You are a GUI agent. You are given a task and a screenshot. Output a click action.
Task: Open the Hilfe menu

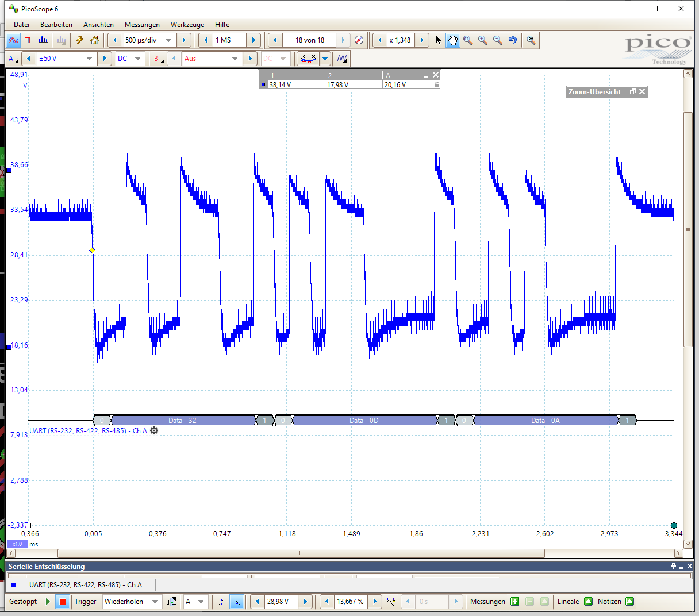222,25
